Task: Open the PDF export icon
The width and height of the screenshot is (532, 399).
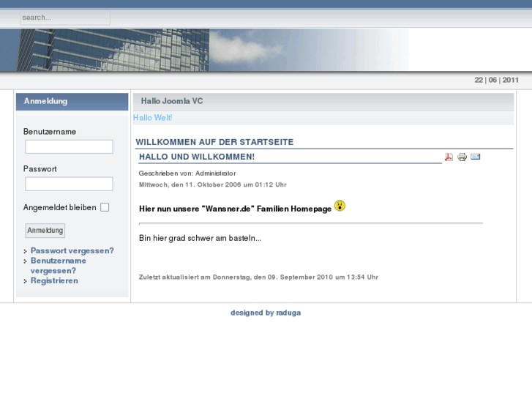Action: (x=449, y=157)
